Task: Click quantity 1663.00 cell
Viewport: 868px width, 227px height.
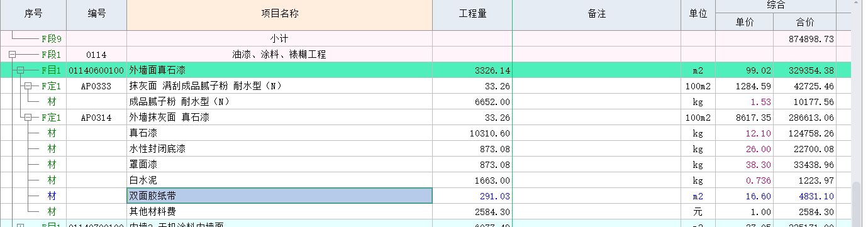Action: click(472, 180)
